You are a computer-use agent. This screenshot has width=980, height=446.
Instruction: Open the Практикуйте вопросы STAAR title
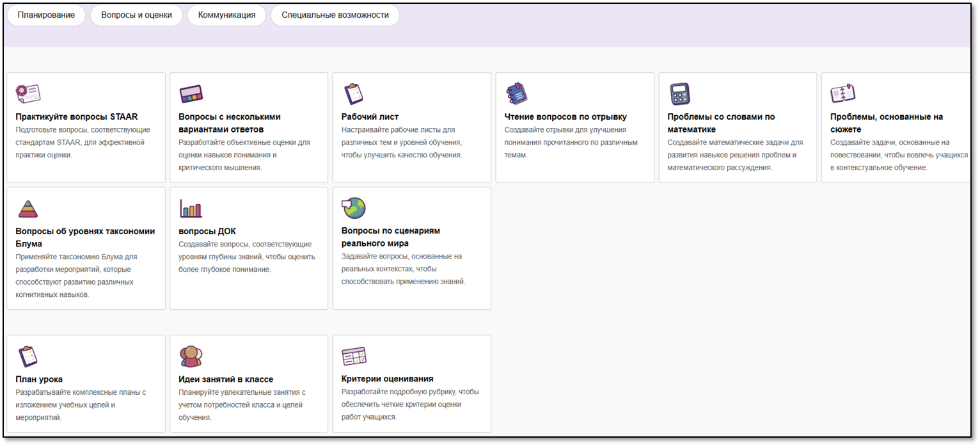(x=77, y=117)
